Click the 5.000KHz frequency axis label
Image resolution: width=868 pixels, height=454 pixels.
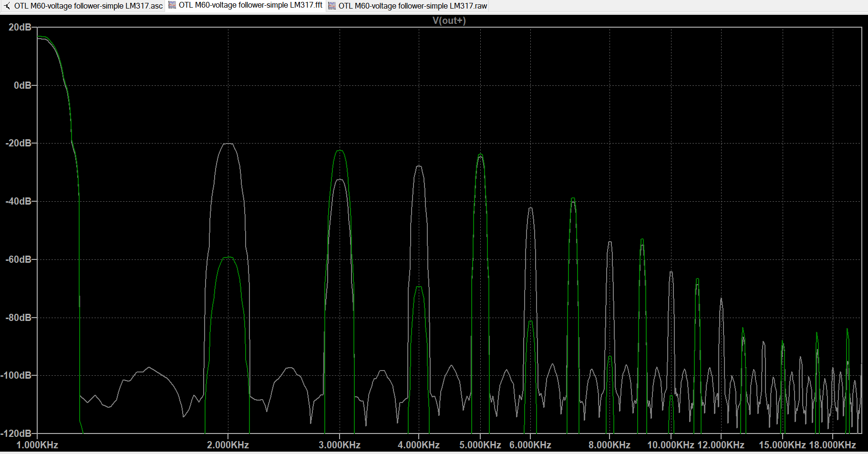[480, 445]
